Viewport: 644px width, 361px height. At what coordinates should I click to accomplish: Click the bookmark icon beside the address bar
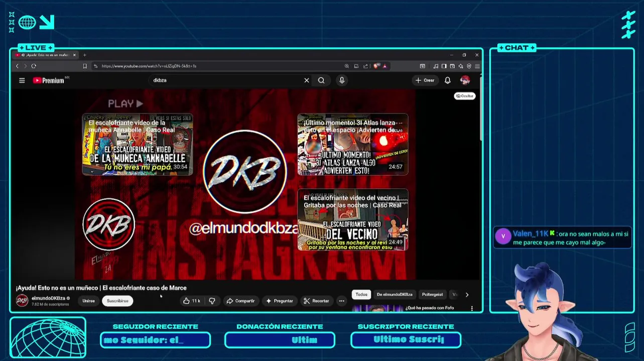click(x=85, y=66)
